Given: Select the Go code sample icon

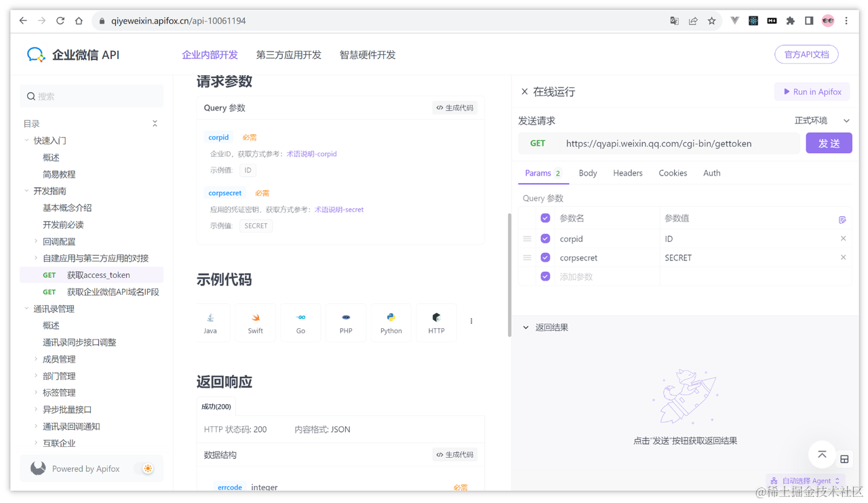Looking at the screenshot, I should coord(300,323).
